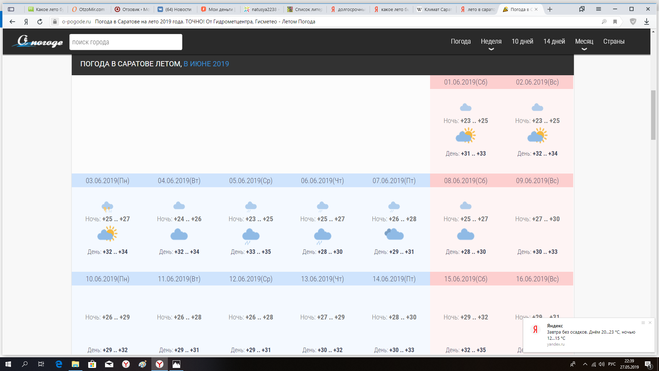Click the 03.06.2019(Пн) date header

click(x=108, y=181)
